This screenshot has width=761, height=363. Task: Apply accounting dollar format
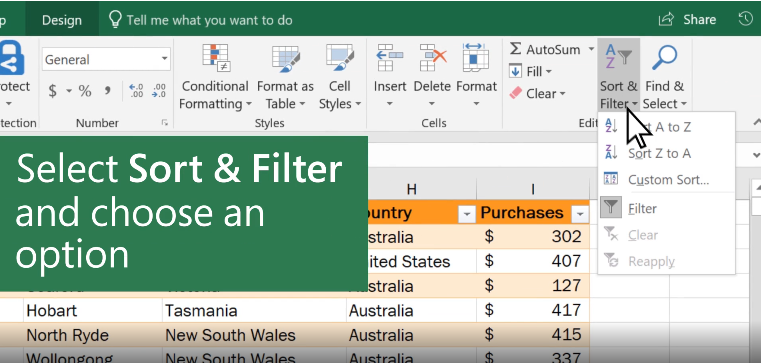click(x=52, y=91)
